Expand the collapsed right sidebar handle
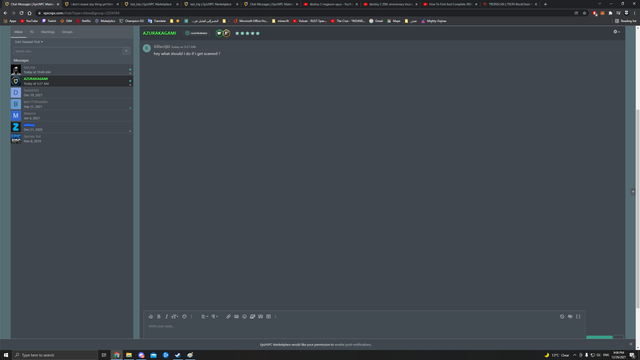This screenshot has height=360, width=640. click(633, 192)
